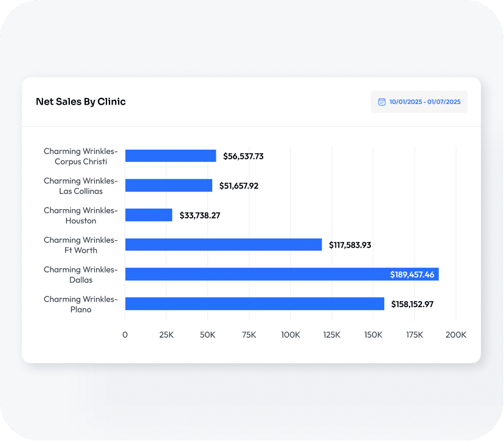Select the Charming Wrinkles-Dallas bar

pyautogui.click(x=281, y=274)
